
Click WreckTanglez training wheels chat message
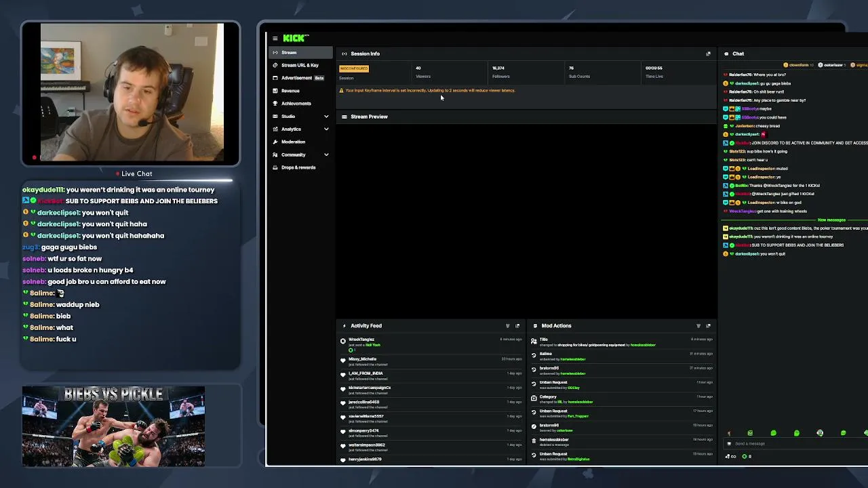pos(766,211)
